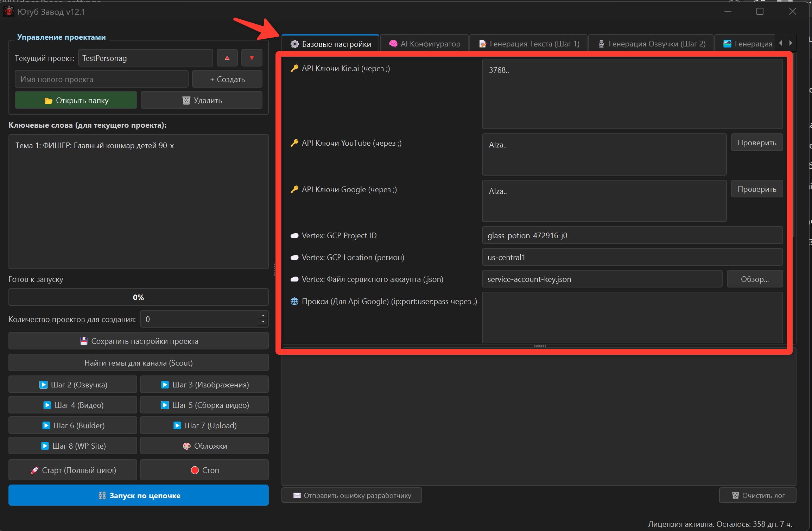The width and height of the screenshot is (812, 531).
Task: Click the Ютуб Завод app icon in title bar
Action: click(x=8, y=12)
